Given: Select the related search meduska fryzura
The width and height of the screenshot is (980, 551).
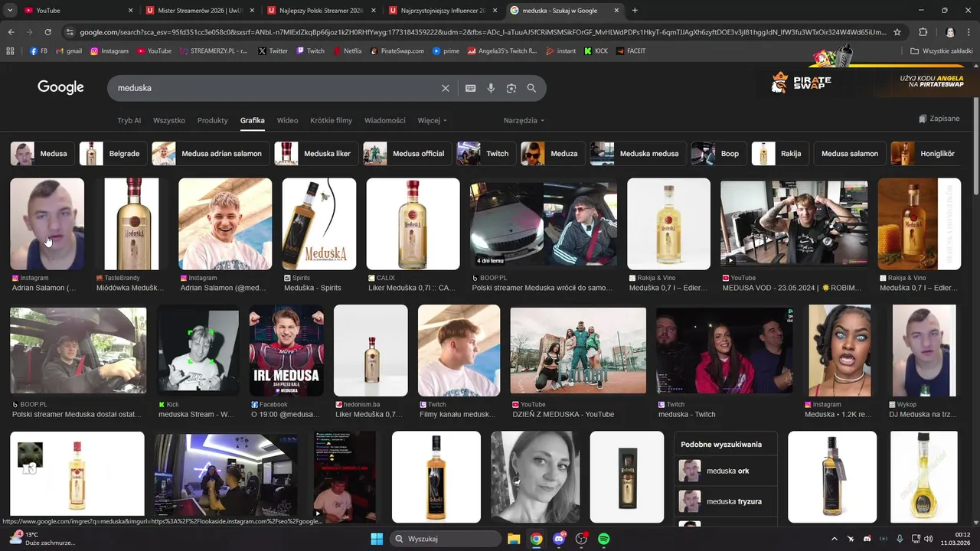Looking at the screenshot, I should 726,501.
